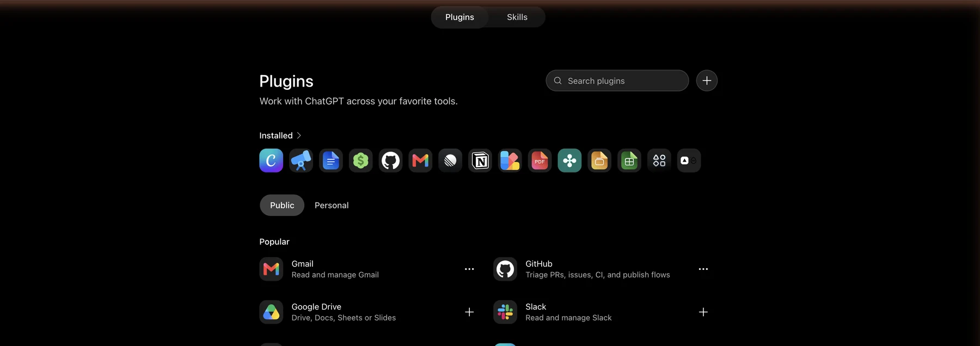Open the installed blue telescope plugin icon

[x=301, y=160]
